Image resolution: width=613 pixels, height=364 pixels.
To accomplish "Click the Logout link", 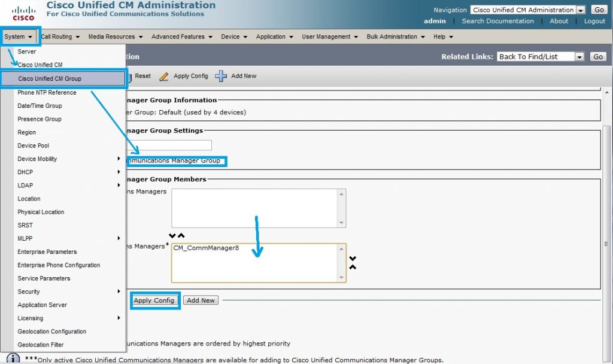I will [x=594, y=21].
